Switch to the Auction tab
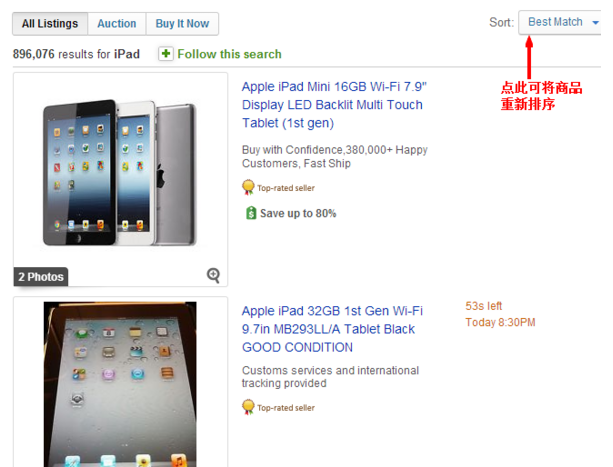Image resolution: width=613 pixels, height=467 pixels. [117, 24]
